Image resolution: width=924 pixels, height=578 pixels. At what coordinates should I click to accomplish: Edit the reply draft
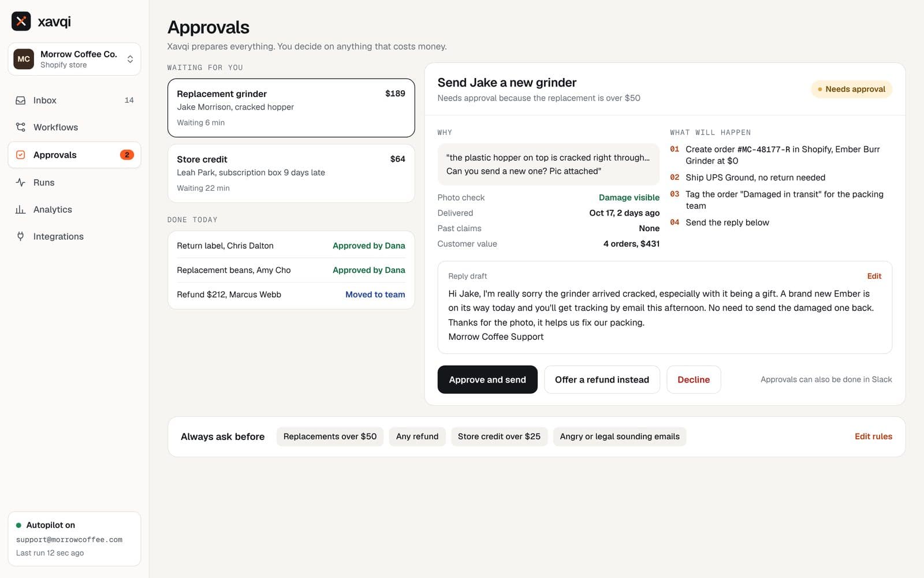[874, 276]
